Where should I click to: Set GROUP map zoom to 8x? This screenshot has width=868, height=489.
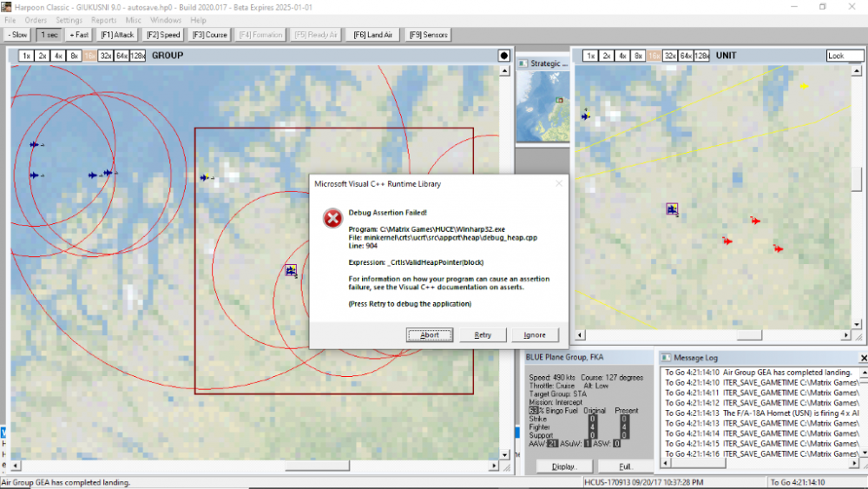(74, 56)
